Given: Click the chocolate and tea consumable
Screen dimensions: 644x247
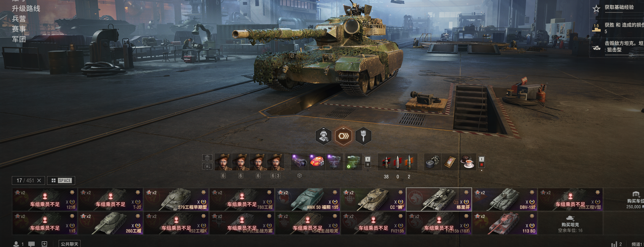Looking at the screenshot, I should [x=467, y=162].
